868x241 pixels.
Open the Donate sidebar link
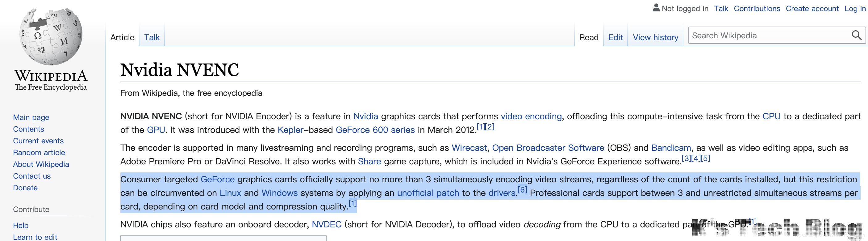(25, 188)
